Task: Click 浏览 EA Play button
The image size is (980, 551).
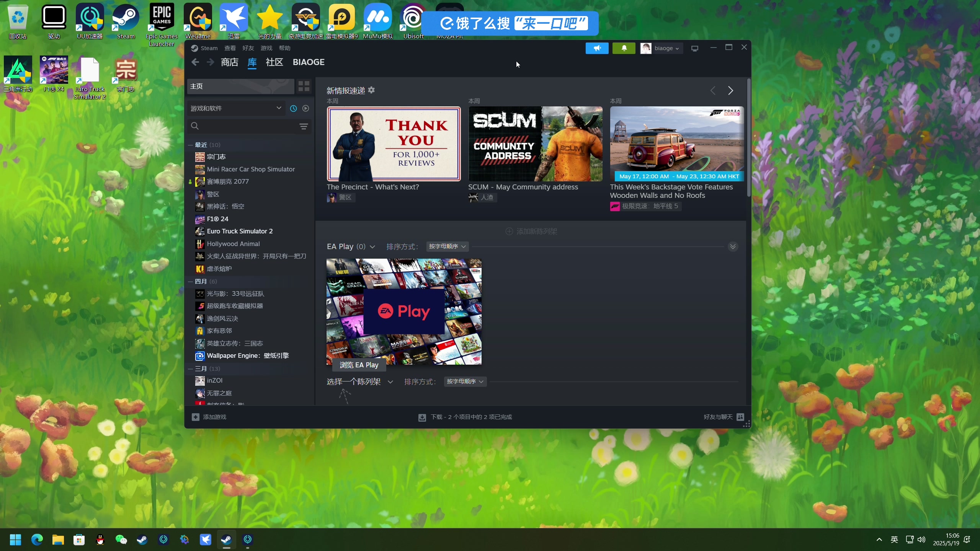Action: [359, 365]
